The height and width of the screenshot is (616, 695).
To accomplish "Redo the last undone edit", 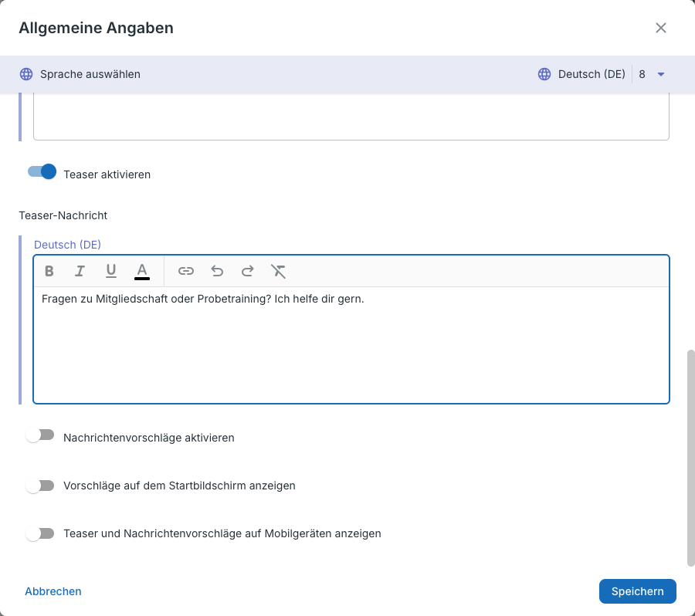I will point(247,271).
